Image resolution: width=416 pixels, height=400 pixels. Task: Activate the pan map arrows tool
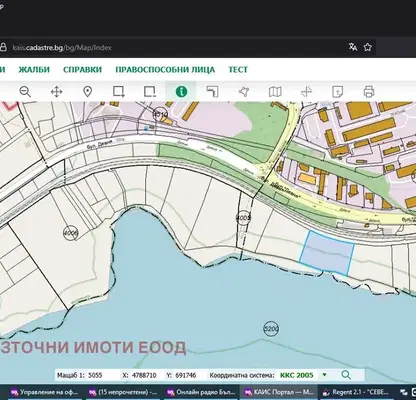(x=56, y=91)
